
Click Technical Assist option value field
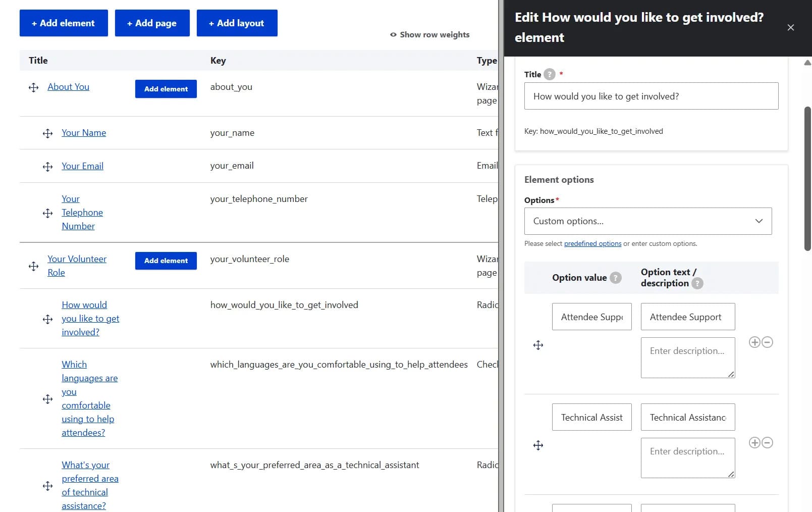(x=591, y=417)
